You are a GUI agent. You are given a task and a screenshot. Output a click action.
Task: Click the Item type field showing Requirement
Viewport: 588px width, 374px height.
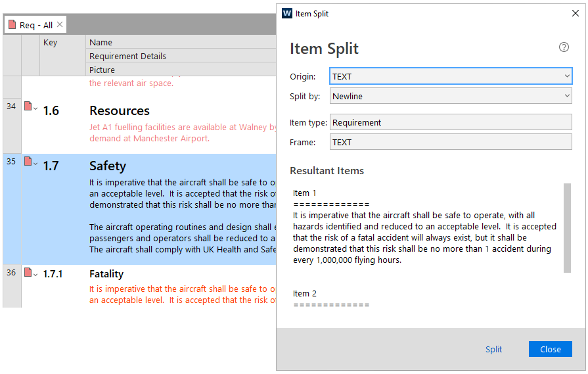(x=451, y=122)
